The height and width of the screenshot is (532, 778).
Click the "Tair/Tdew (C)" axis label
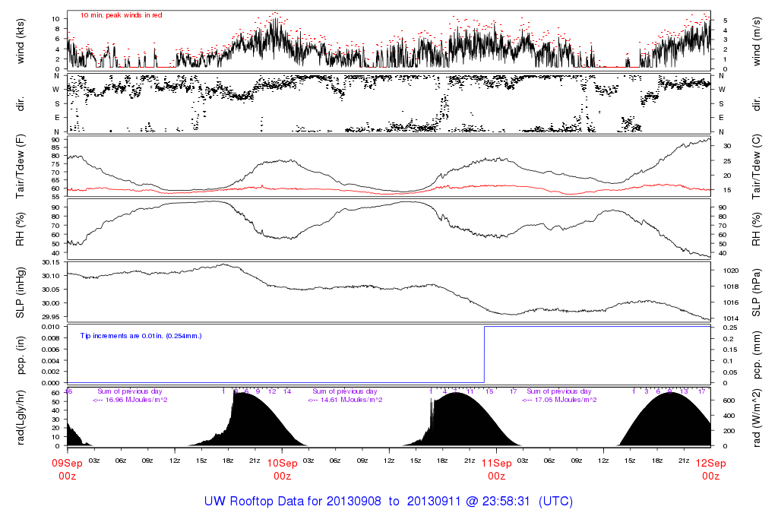pyautogui.click(x=756, y=166)
